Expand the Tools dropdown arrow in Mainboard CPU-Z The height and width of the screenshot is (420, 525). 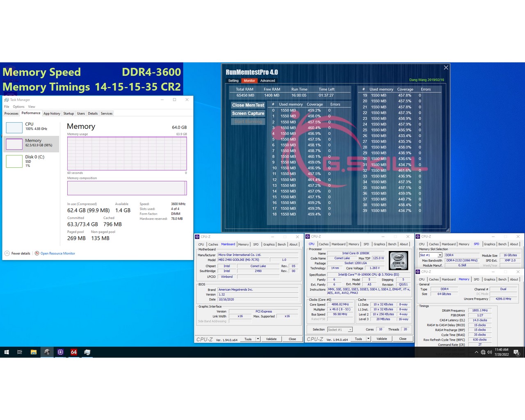(x=258, y=339)
